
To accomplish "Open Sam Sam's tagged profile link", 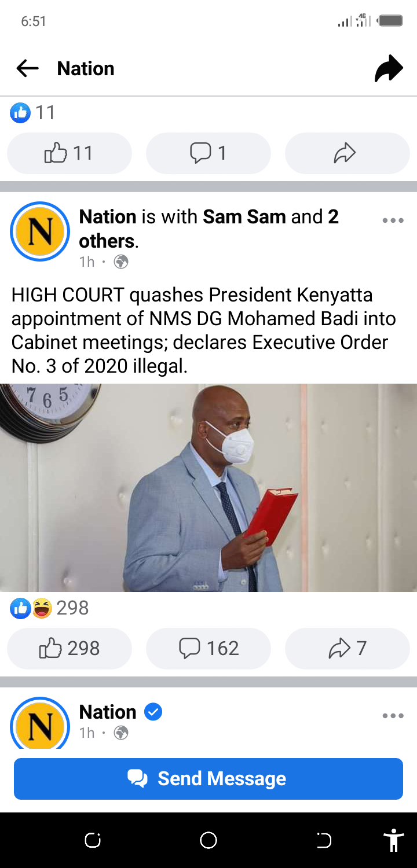I will click(244, 216).
